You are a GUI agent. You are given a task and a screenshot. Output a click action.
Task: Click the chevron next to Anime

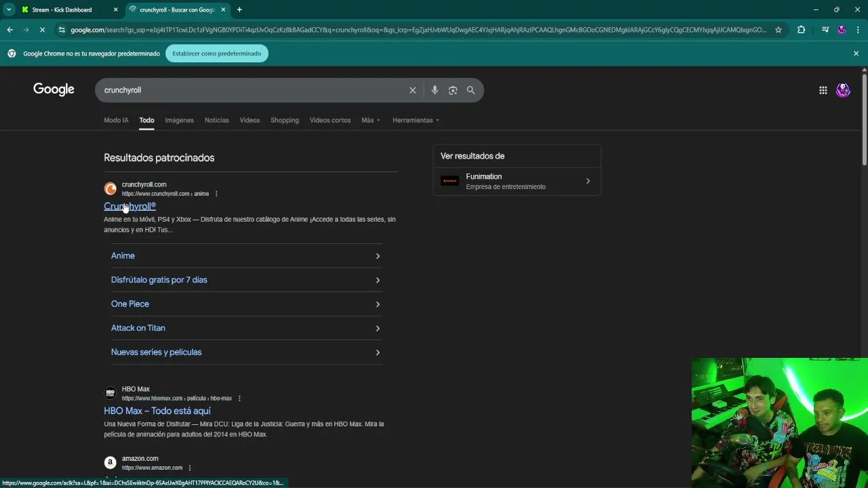(378, 256)
